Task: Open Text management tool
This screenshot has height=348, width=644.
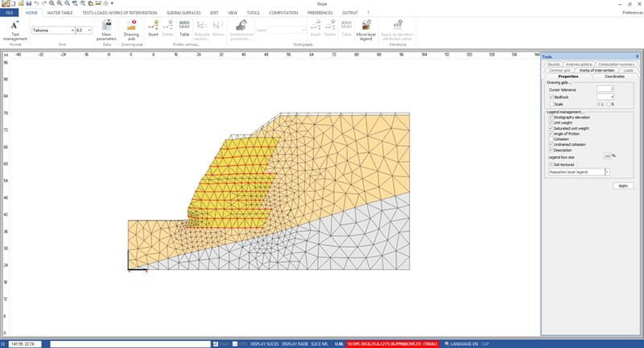Action: [16, 31]
